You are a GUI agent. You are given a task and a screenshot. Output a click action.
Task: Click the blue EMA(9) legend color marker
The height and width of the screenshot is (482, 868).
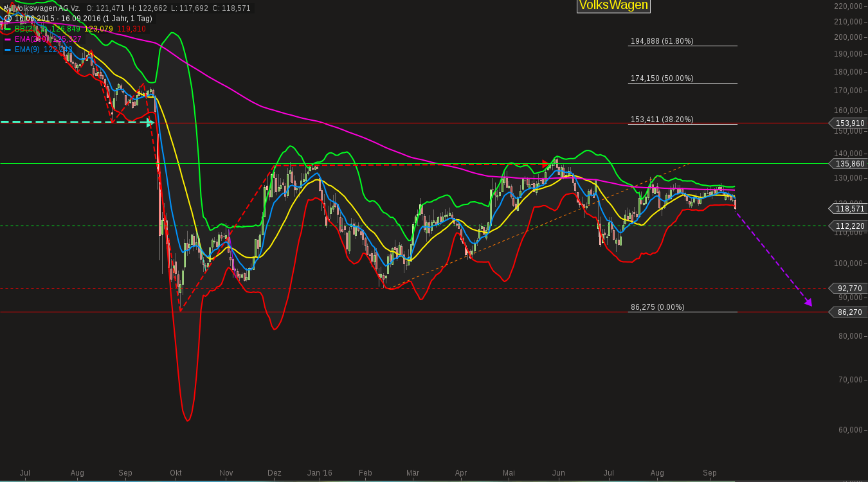tap(8, 49)
